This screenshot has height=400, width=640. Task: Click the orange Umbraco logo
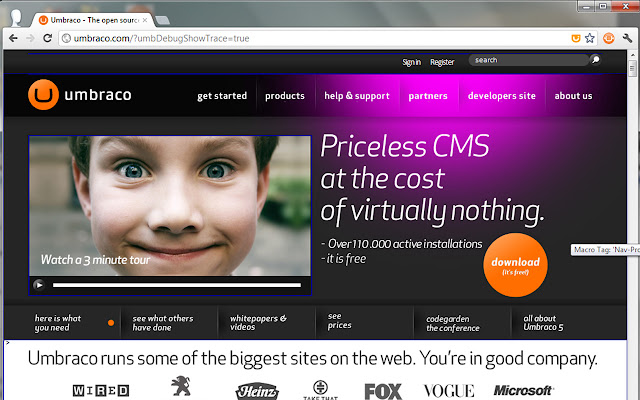click(43, 95)
